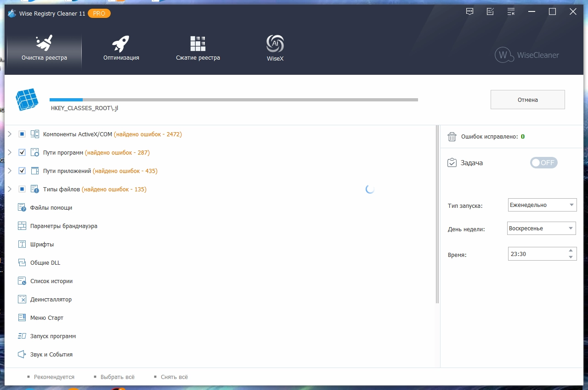Uncheck the Пути приложений checkbox
588x390 pixels.
click(22, 171)
